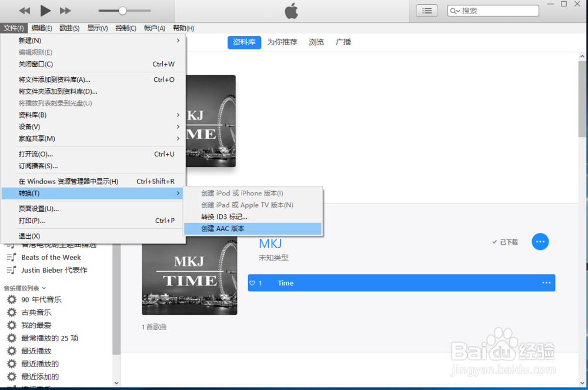Open the 编辑(E) menu
The width and height of the screenshot is (588, 390).
click(x=42, y=28)
